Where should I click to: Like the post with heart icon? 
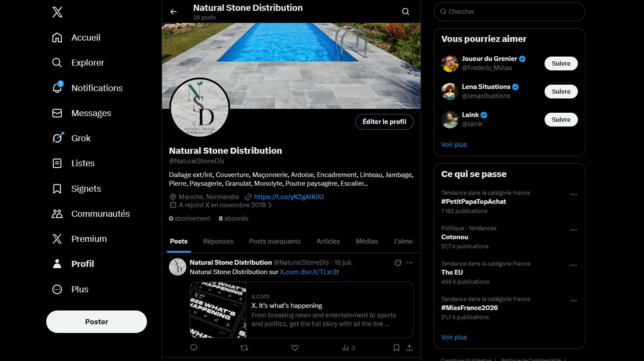pyautogui.click(x=295, y=348)
